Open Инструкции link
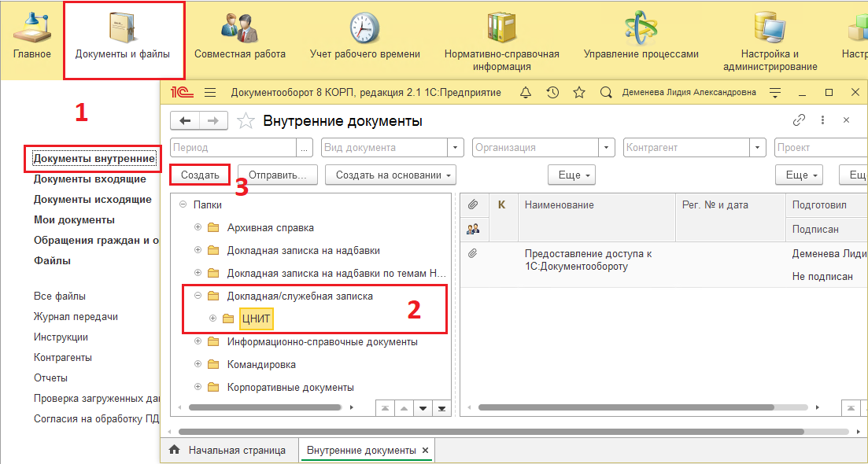This screenshot has width=868, height=464. point(61,337)
